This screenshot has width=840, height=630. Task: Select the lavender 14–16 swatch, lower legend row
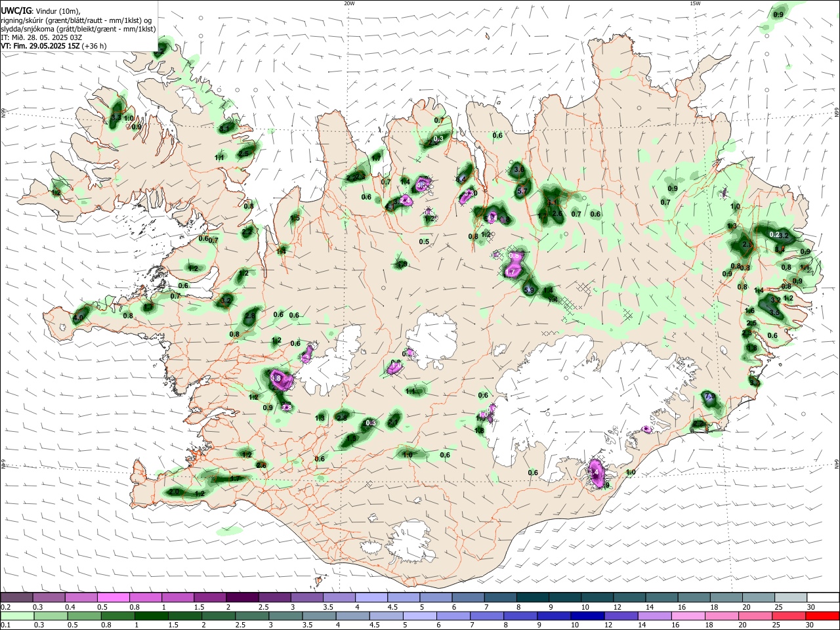tap(654, 616)
